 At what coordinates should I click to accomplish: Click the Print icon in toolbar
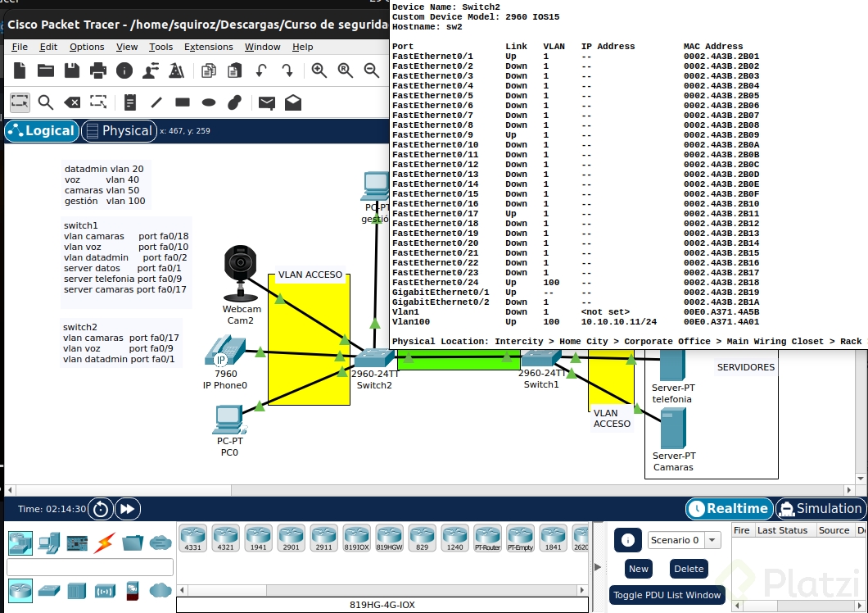(x=98, y=70)
